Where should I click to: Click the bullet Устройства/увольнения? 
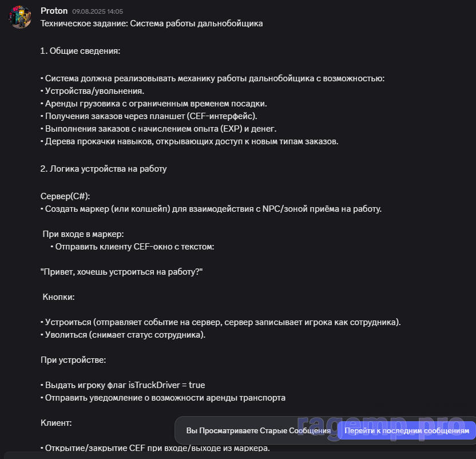(x=92, y=91)
